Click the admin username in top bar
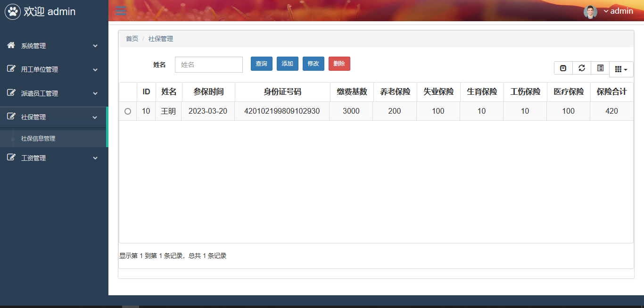The width and height of the screenshot is (644, 308). pos(622,11)
